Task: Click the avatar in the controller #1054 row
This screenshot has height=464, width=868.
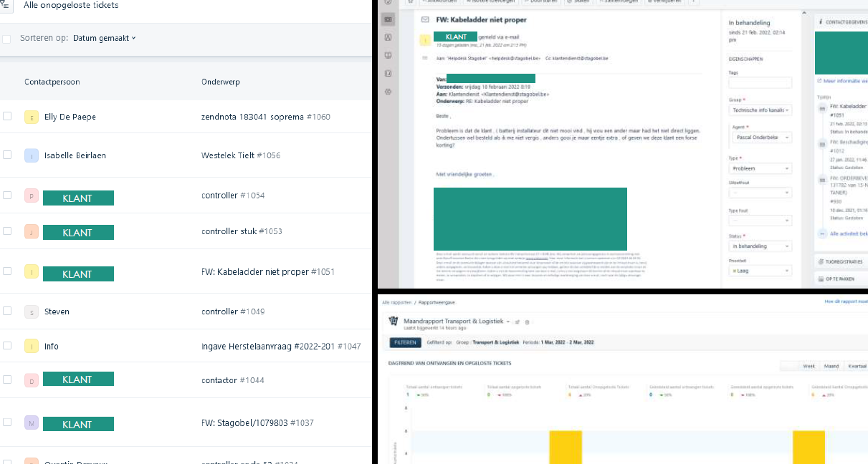Action: click(31, 195)
